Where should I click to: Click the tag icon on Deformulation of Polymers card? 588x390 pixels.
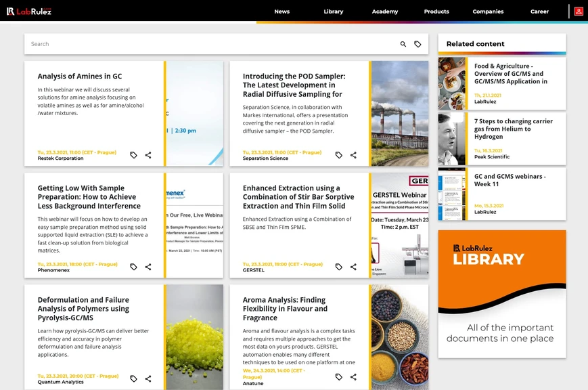(133, 378)
